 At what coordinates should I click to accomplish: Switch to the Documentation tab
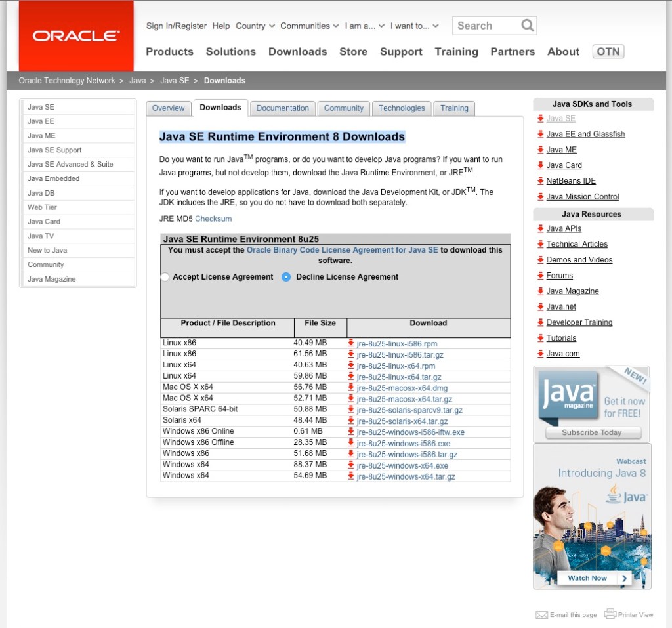point(282,108)
